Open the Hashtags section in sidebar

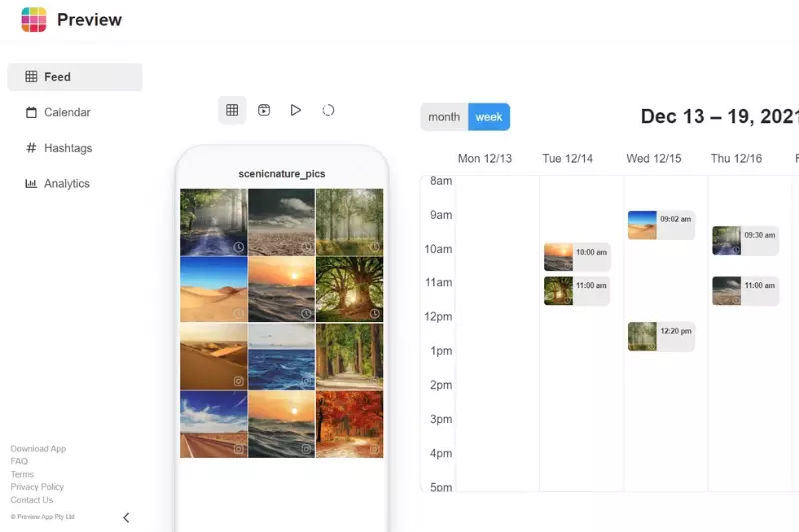tap(75, 148)
